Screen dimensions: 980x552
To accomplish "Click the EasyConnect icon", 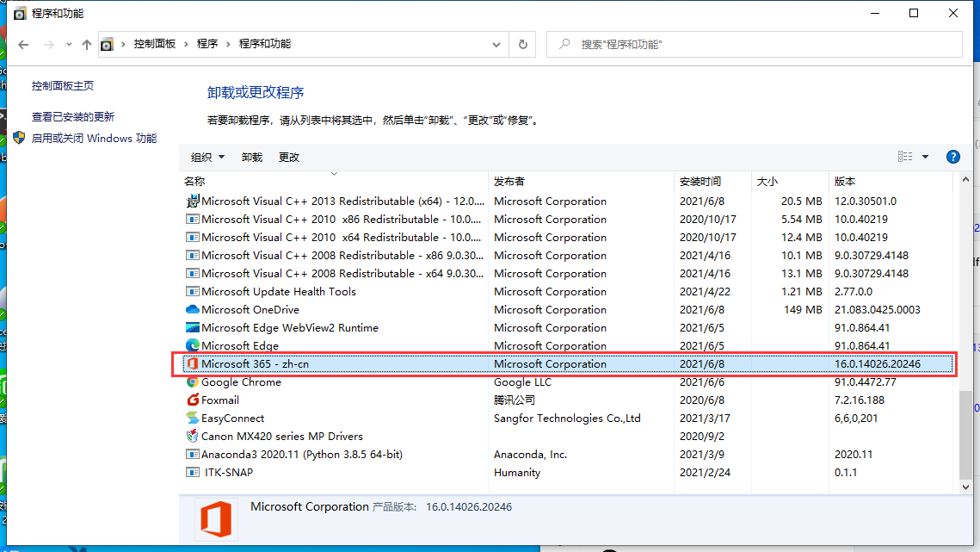I will pos(193,418).
